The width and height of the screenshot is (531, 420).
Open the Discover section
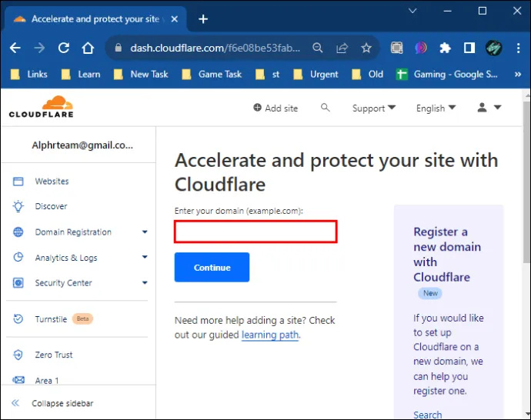tap(51, 206)
